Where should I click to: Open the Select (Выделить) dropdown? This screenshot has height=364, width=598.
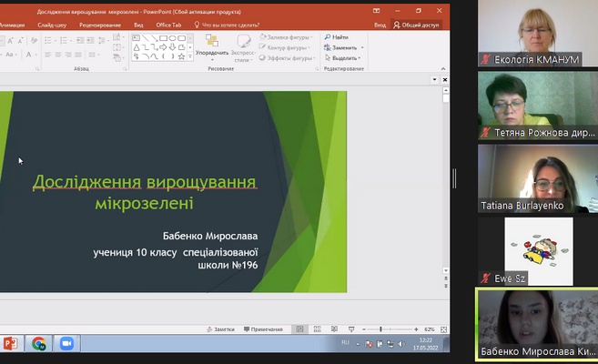click(344, 57)
